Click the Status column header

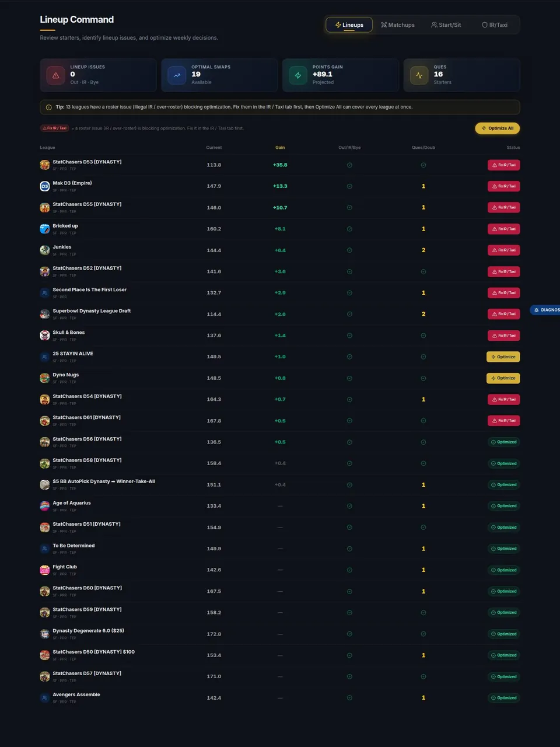(513, 148)
